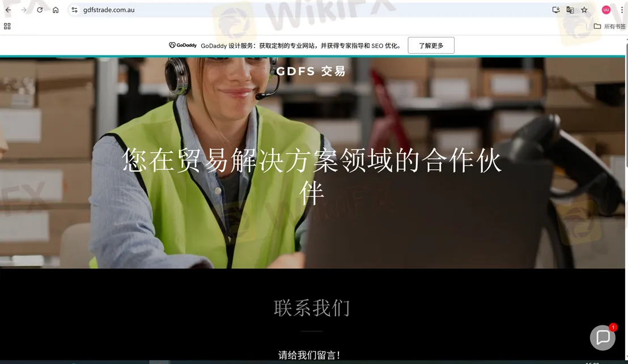
Task: View site information icon in address bar
Action: (74, 10)
